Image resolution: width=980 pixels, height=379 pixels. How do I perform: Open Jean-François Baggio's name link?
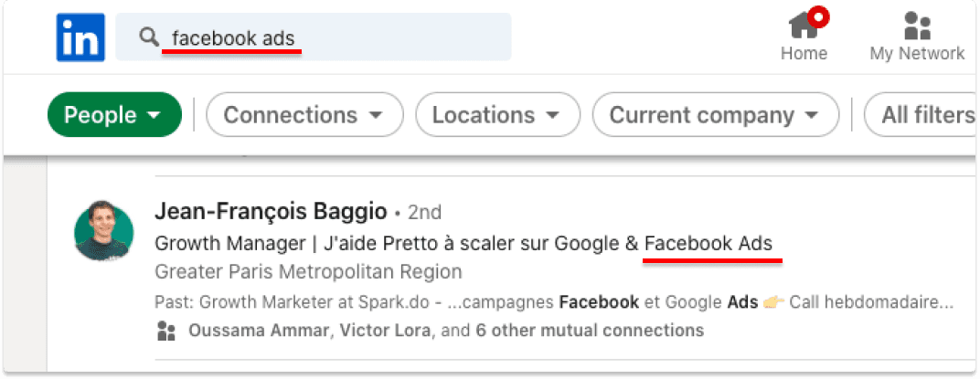[271, 212]
